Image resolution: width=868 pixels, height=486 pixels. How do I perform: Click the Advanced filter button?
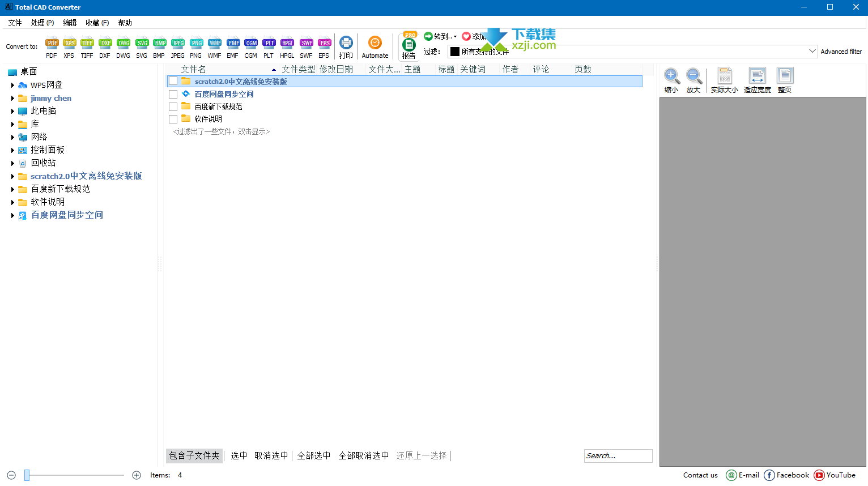[841, 52]
